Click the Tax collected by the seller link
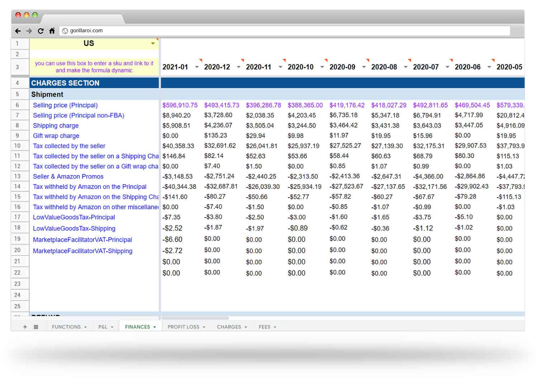 [69, 146]
